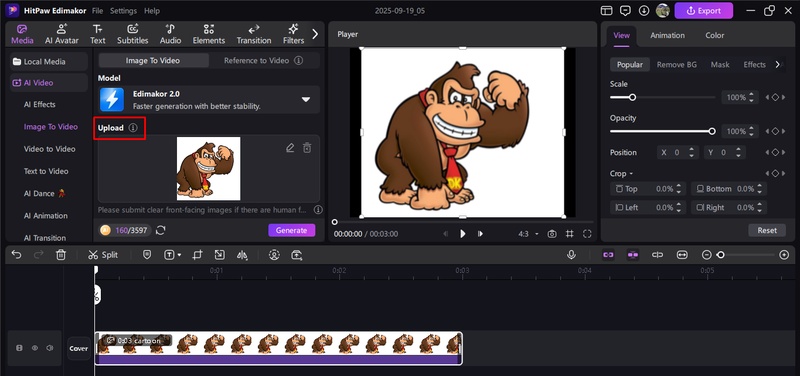Open the download manager icon
This screenshot has height=376, width=800.
coord(644,11)
